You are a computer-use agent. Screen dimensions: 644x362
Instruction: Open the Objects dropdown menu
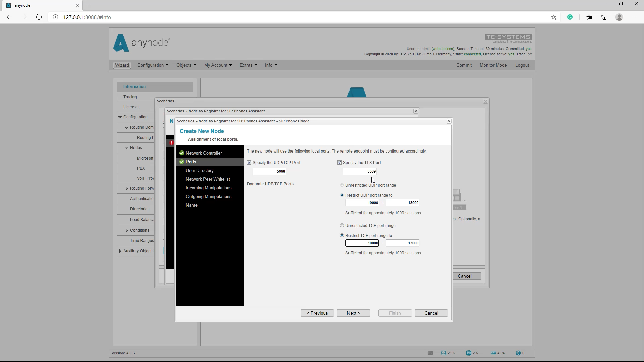[x=186, y=65]
